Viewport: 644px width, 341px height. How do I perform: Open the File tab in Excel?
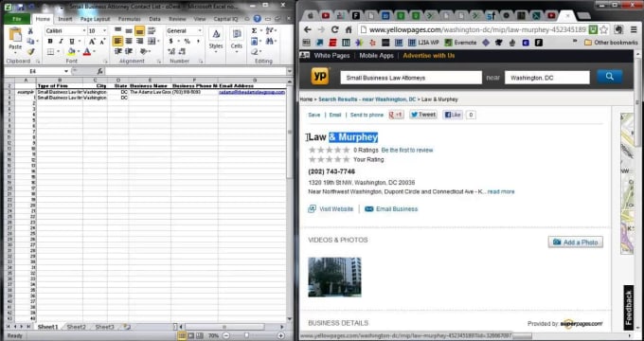coord(17,19)
